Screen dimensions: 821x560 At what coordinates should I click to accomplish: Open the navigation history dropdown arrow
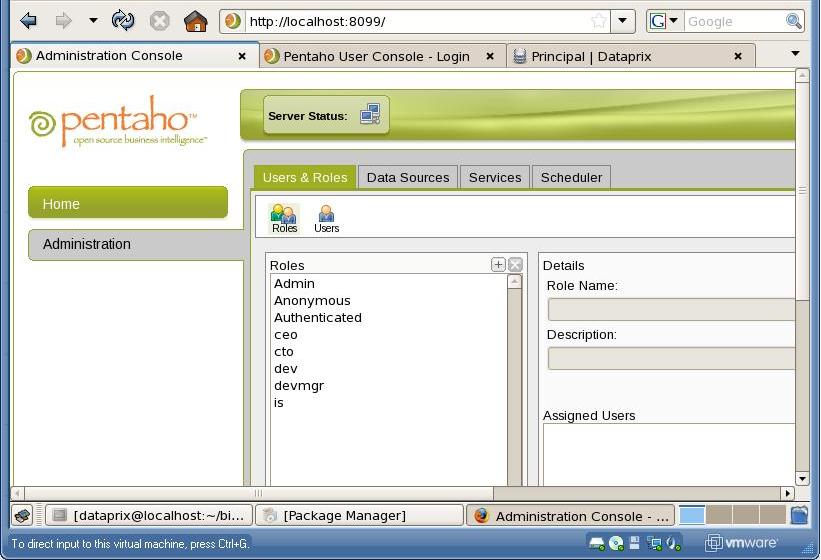click(x=93, y=21)
